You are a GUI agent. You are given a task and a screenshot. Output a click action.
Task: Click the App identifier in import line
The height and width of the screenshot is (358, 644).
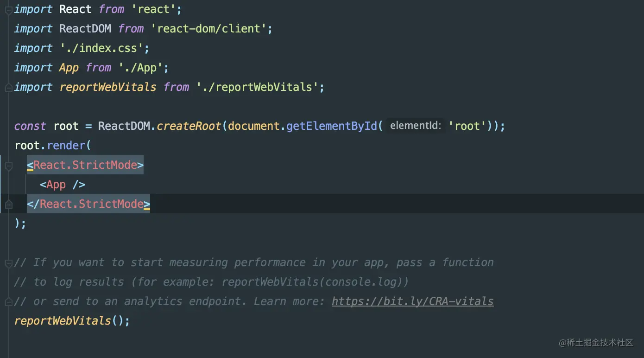pyautogui.click(x=69, y=68)
